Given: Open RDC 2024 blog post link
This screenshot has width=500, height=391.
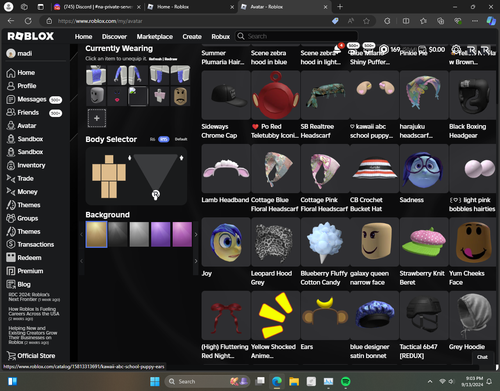Looking at the screenshot, I should click(x=34, y=297).
